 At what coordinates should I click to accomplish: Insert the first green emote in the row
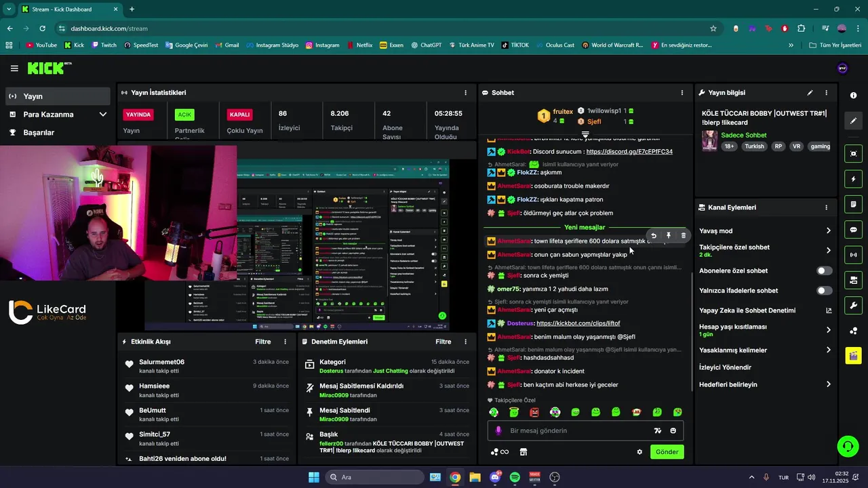click(494, 412)
